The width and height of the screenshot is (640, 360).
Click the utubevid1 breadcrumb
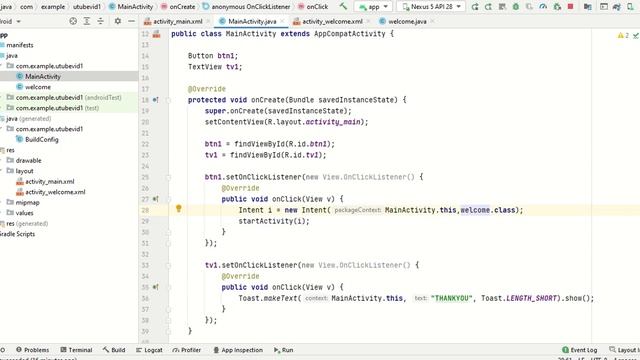click(87, 7)
